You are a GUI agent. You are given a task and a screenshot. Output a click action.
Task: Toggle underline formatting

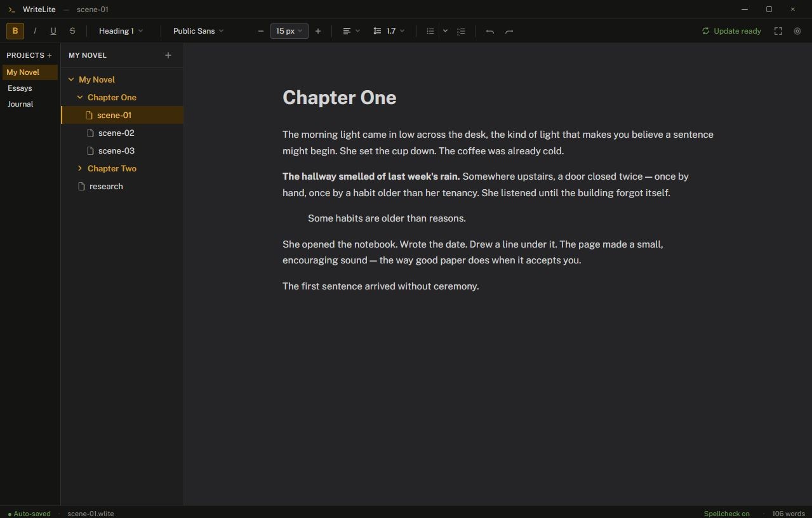(x=53, y=30)
